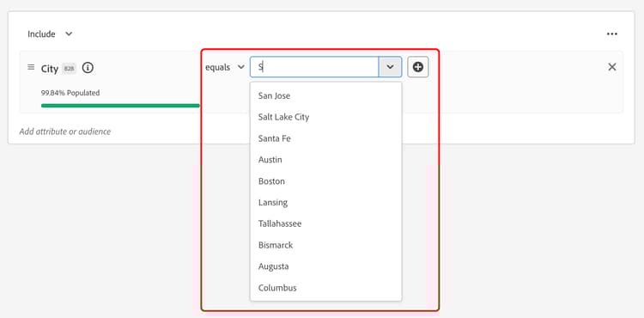Click the city value input field
This screenshot has height=318, width=644.
(314, 67)
